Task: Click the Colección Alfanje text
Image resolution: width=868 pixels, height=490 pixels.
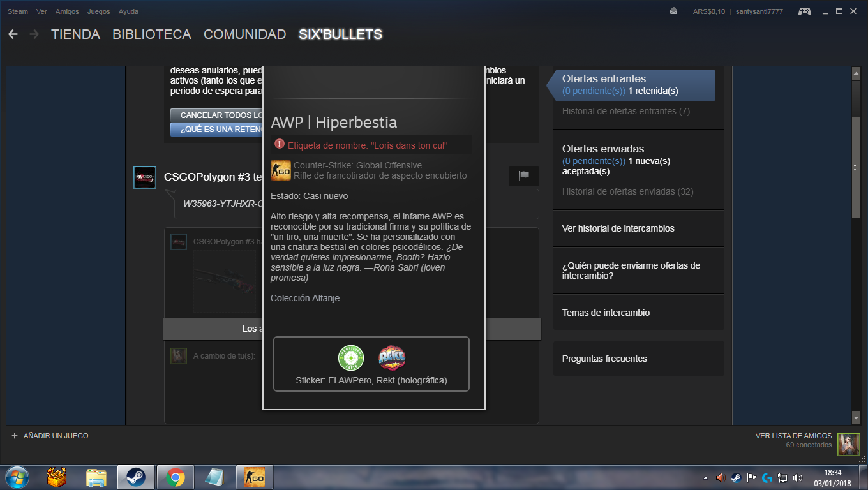Action: pyautogui.click(x=305, y=298)
